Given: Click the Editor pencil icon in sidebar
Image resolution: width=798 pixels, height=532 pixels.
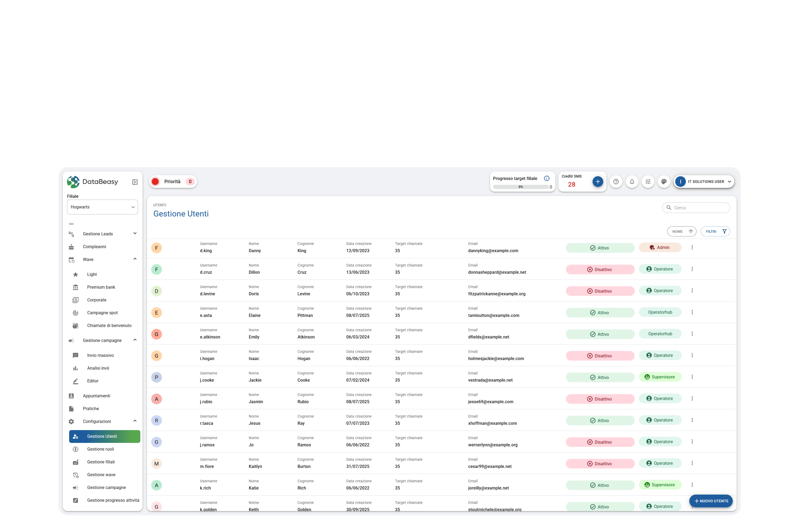Looking at the screenshot, I should click(x=75, y=381).
